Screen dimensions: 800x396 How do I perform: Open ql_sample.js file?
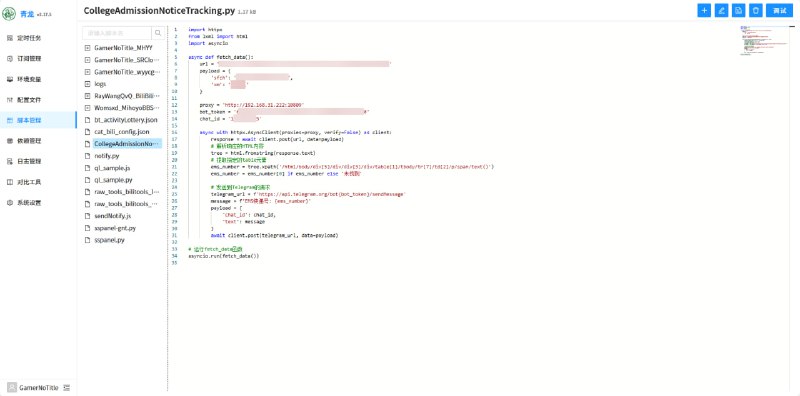pyautogui.click(x=112, y=168)
